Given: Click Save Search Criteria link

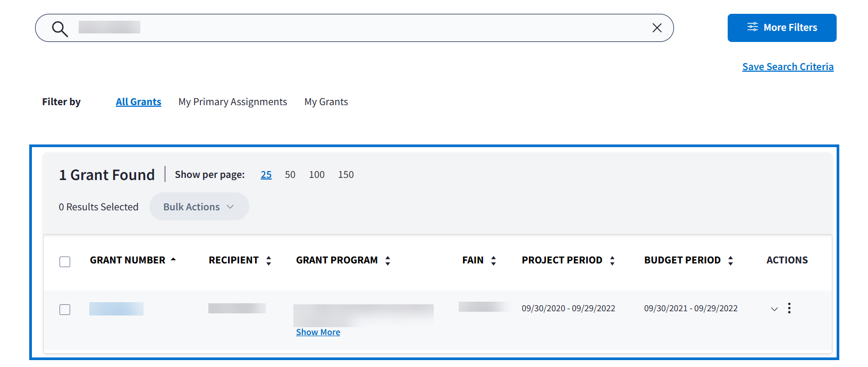Looking at the screenshot, I should (788, 67).
